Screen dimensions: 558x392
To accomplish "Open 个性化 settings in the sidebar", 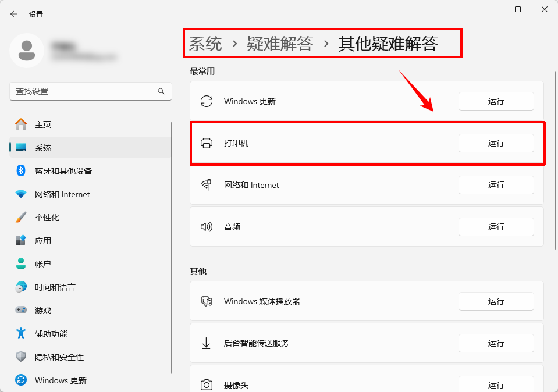I will [x=90, y=218].
